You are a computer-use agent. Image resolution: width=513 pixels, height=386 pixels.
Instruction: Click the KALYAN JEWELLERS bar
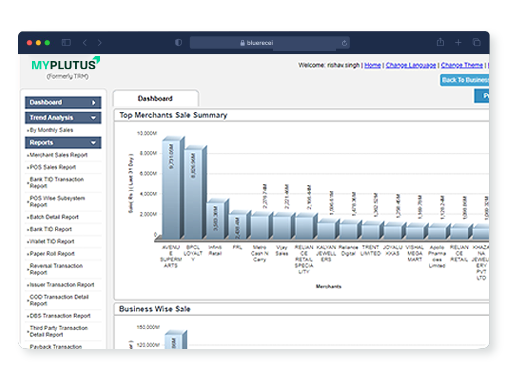pyautogui.click(x=328, y=229)
